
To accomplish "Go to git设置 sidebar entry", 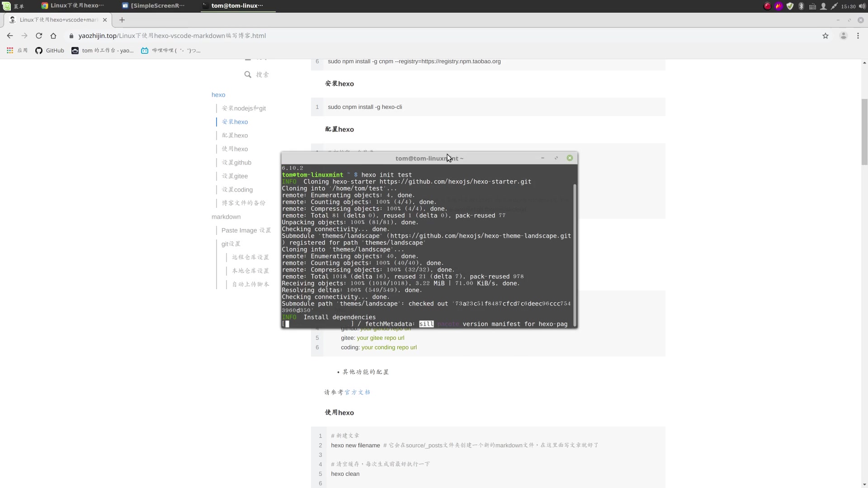I will 231,244.
